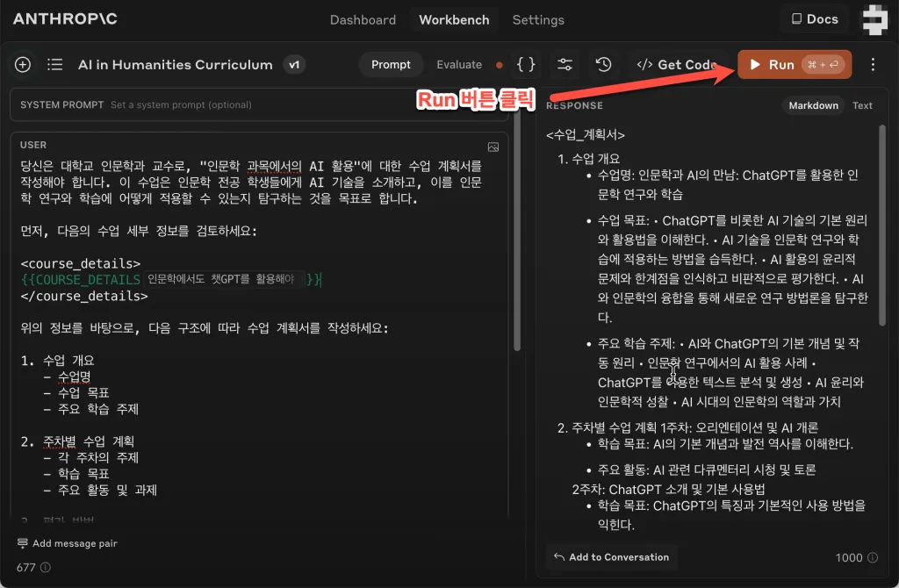Click the user avatar icon

874,19
